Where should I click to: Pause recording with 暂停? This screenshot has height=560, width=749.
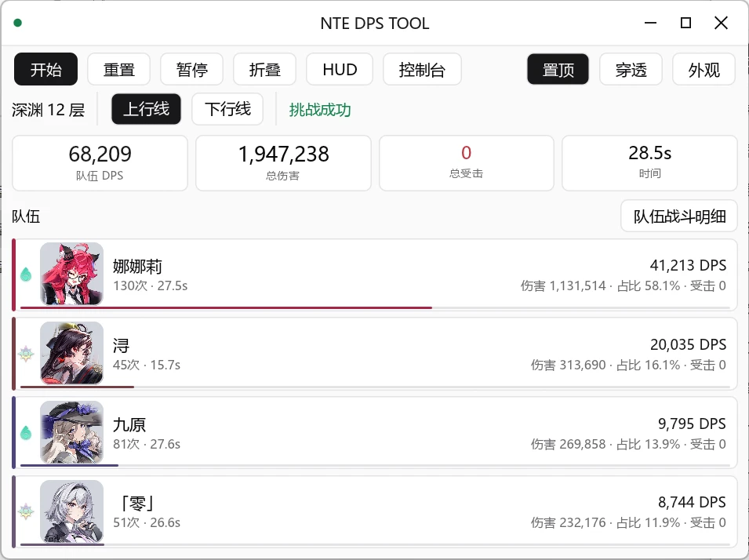(191, 69)
